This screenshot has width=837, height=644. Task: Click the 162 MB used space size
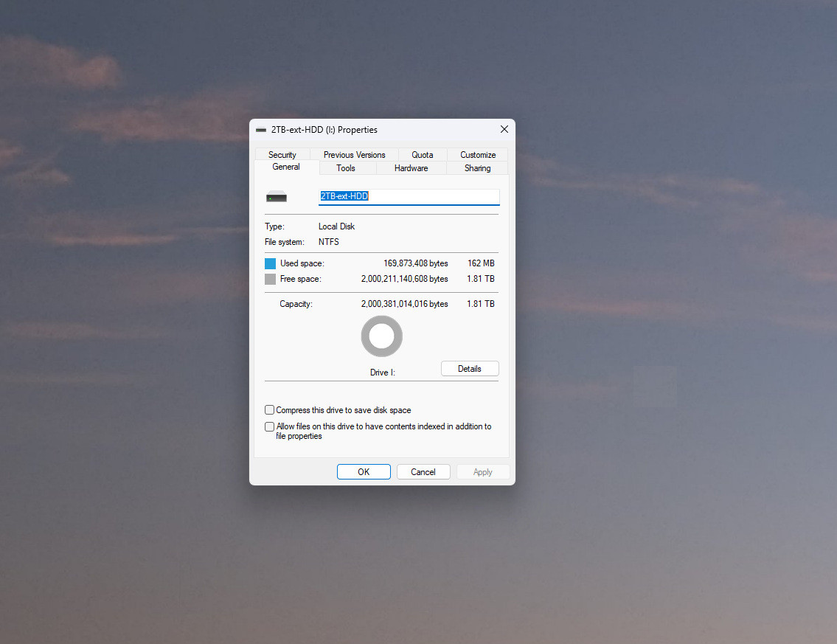click(481, 263)
